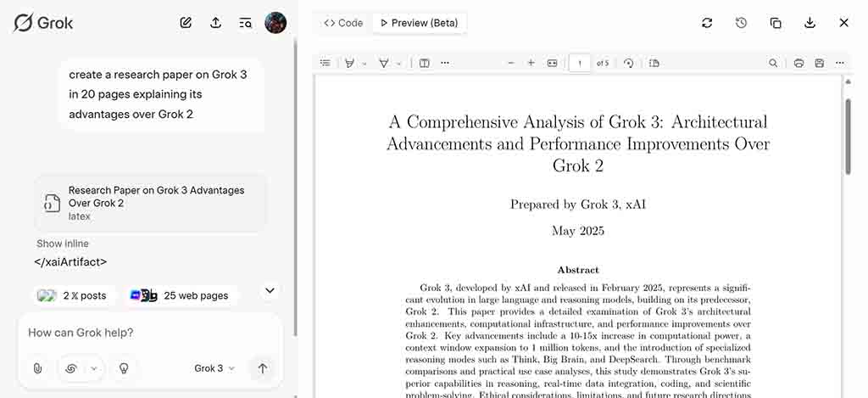868x398 pixels.
Task: Select the PDF highlight tool
Action: [349, 63]
